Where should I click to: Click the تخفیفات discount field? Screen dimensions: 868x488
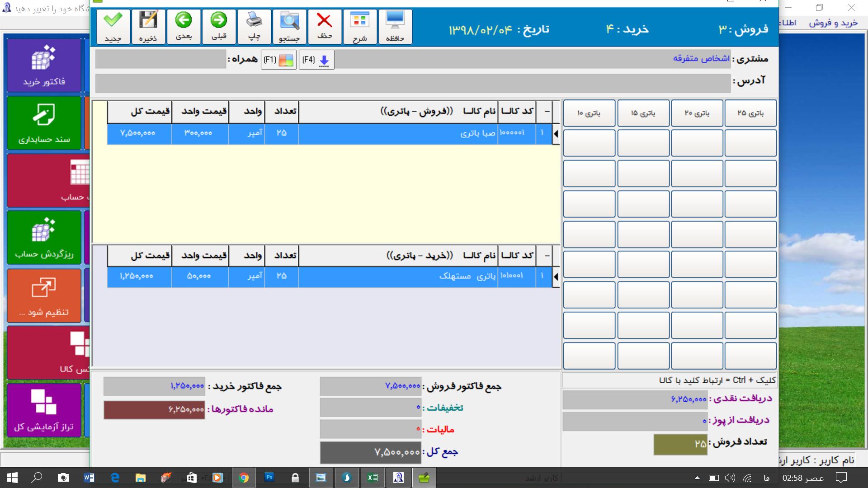pyautogui.click(x=370, y=408)
